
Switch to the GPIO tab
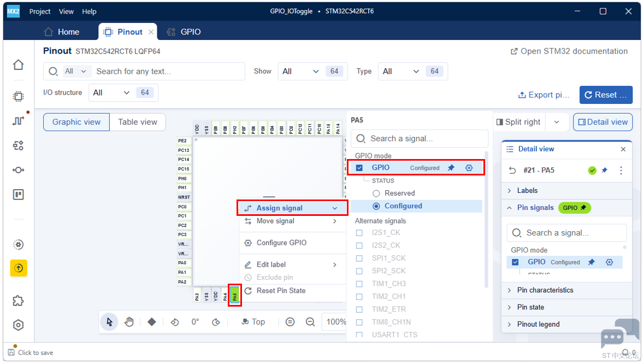coord(184,32)
